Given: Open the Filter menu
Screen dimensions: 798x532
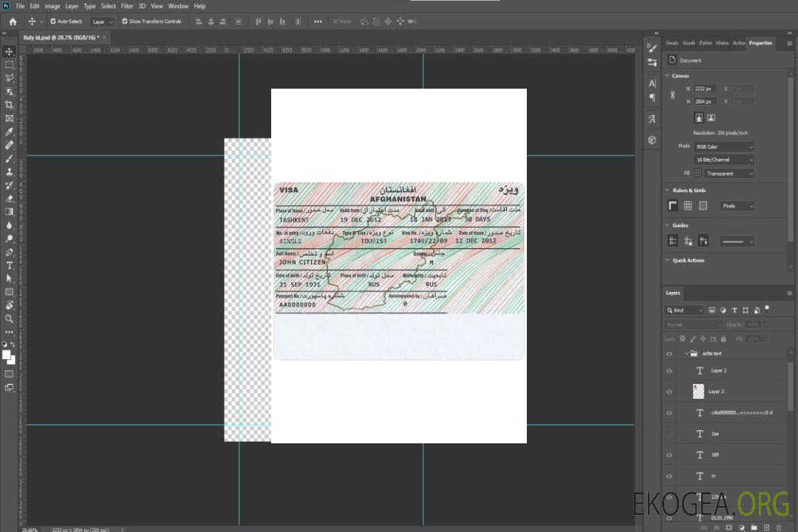Looking at the screenshot, I should [x=127, y=6].
